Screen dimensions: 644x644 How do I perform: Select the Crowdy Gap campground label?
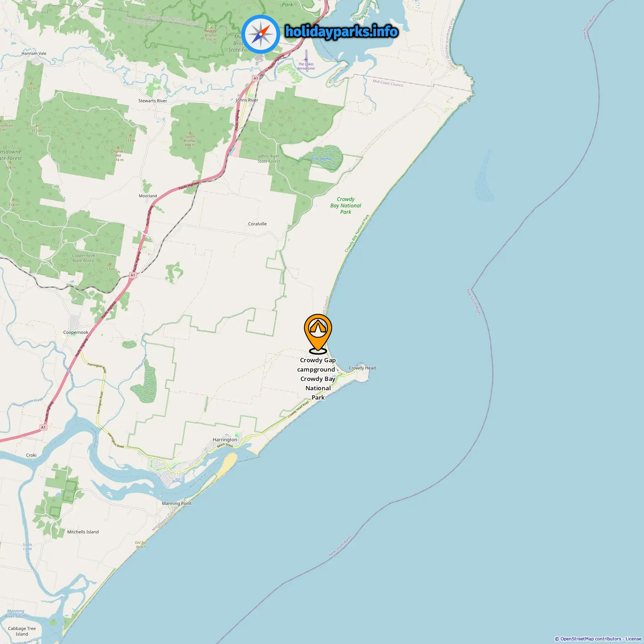tap(318, 379)
